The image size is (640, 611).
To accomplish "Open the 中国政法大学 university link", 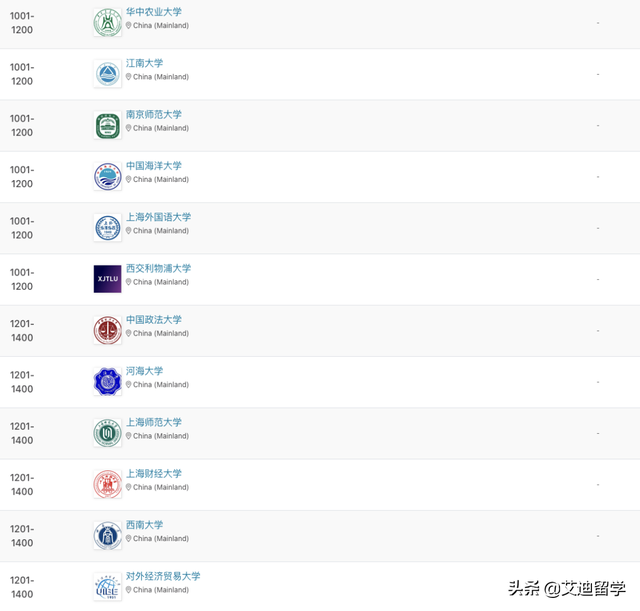I will 153,320.
